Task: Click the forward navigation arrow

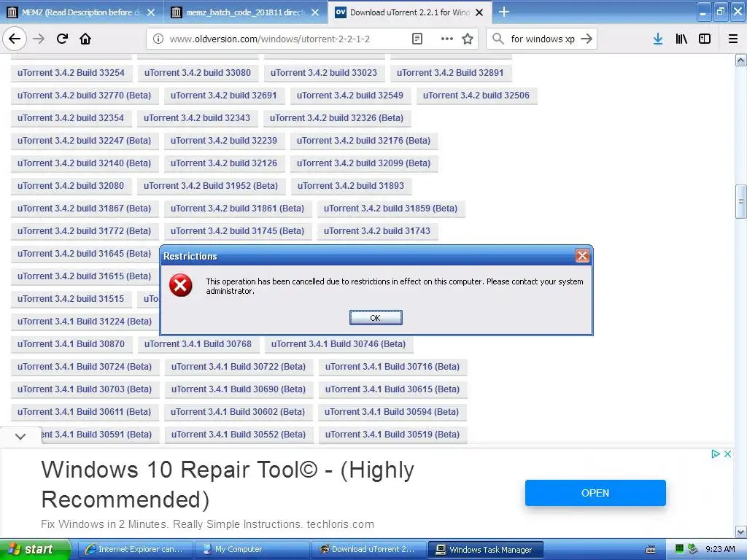Action: click(x=39, y=39)
